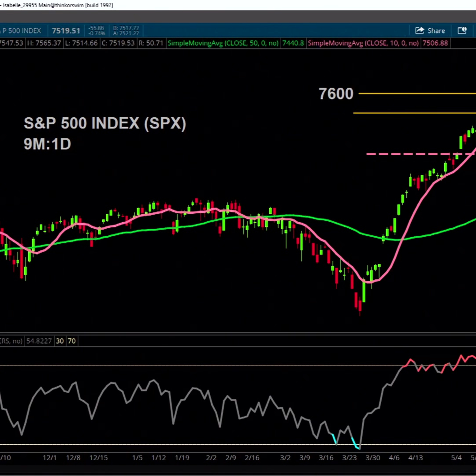Click the 1/12 date on time axis
The width and height of the screenshot is (476, 476).
159,458
